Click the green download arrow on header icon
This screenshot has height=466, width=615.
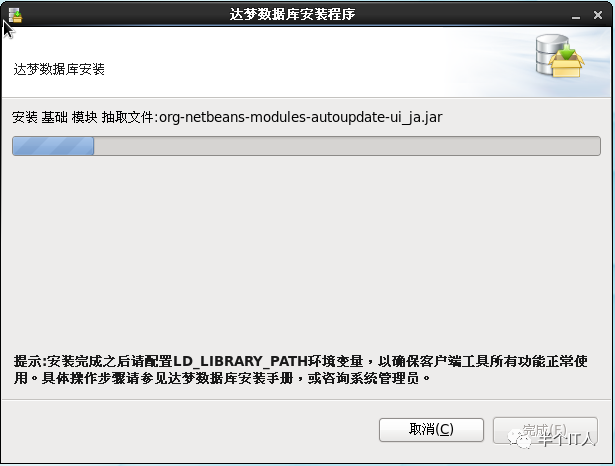[x=567, y=52]
